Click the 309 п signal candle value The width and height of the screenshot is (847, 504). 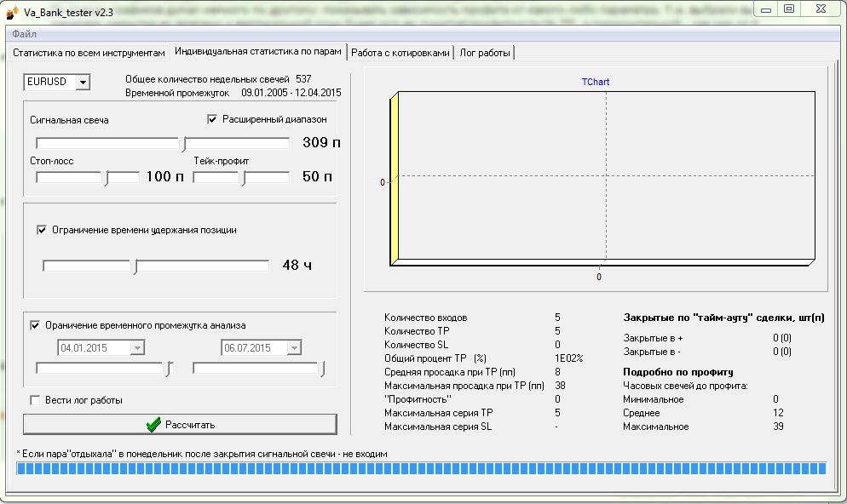(x=321, y=142)
